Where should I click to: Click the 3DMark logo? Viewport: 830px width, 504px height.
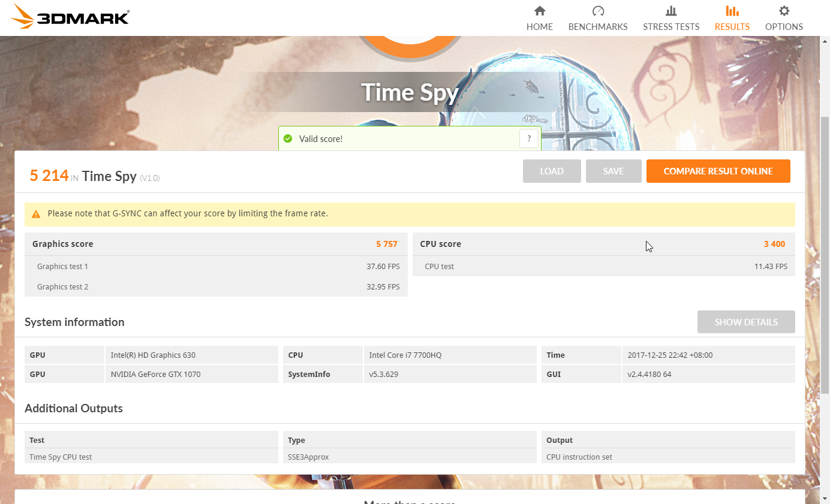(71, 17)
